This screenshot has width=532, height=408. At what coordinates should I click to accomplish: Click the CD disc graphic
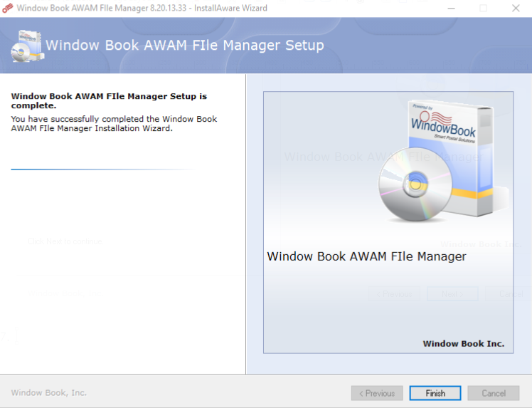tap(415, 184)
